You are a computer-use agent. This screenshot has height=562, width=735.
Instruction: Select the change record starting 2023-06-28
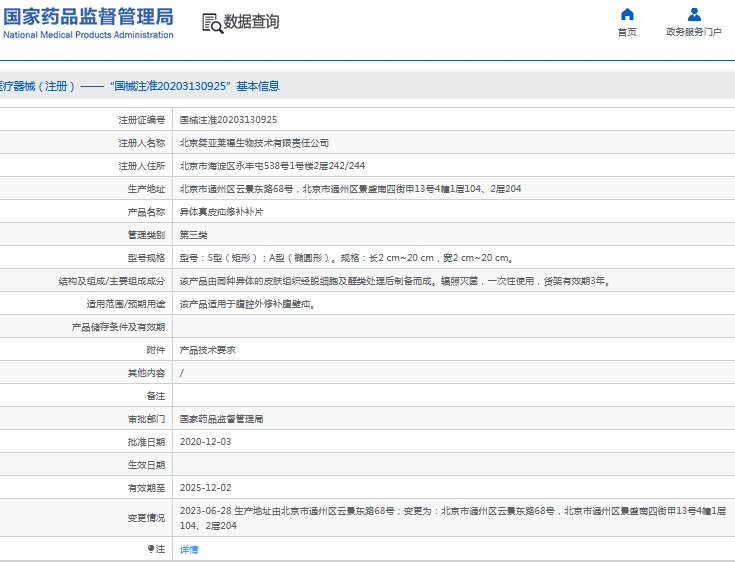453,518
